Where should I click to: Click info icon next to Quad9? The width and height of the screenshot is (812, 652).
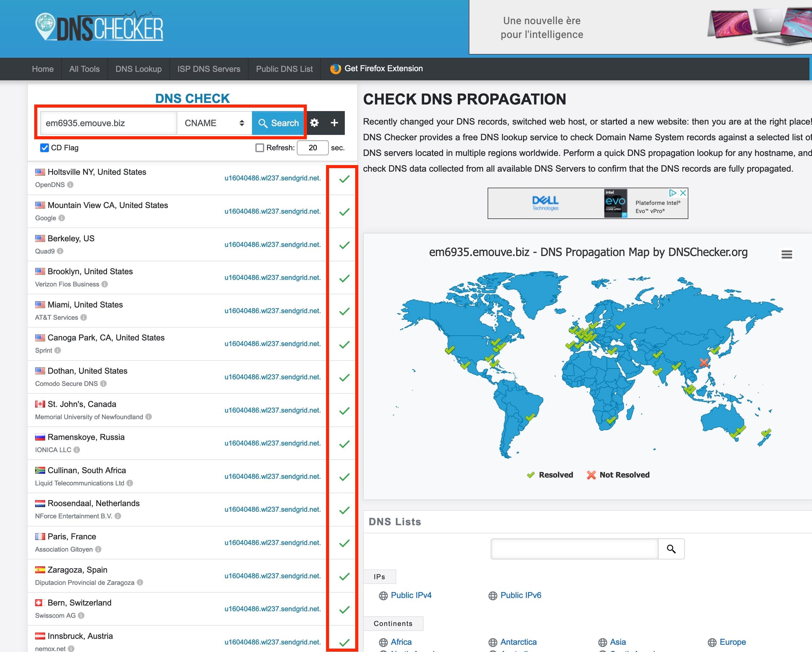(60, 251)
